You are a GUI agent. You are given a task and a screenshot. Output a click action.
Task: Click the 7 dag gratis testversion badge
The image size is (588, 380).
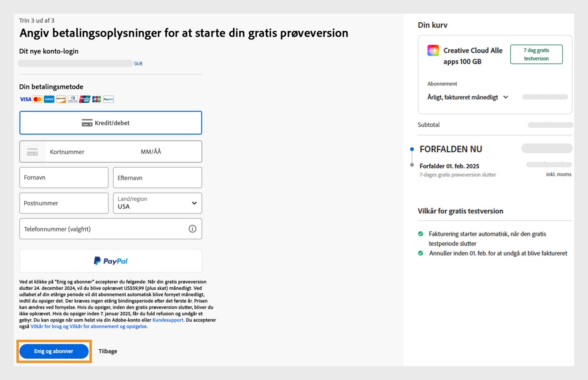click(x=536, y=54)
